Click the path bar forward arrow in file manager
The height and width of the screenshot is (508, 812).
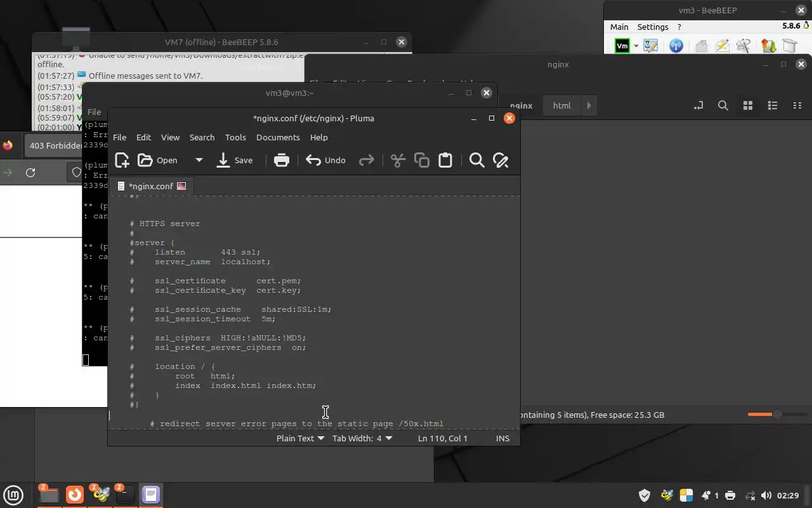coord(589,105)
